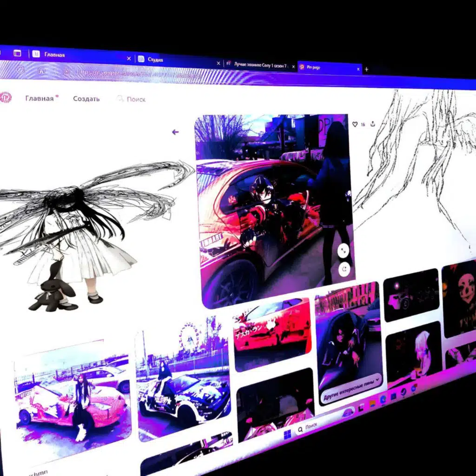Open the File Explorer folder taskbar icon
Screen dimensions: 476x476
pyautogui.click(x=373, y=403)
